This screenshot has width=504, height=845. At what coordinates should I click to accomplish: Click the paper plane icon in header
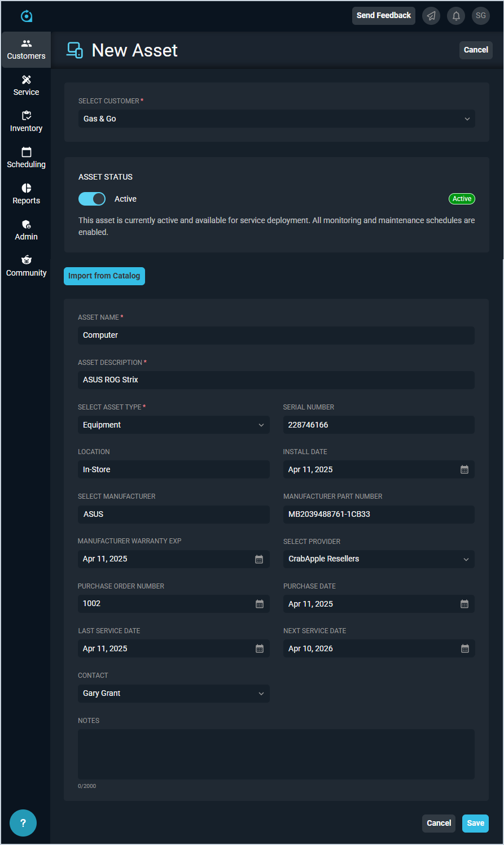point(431,16)
